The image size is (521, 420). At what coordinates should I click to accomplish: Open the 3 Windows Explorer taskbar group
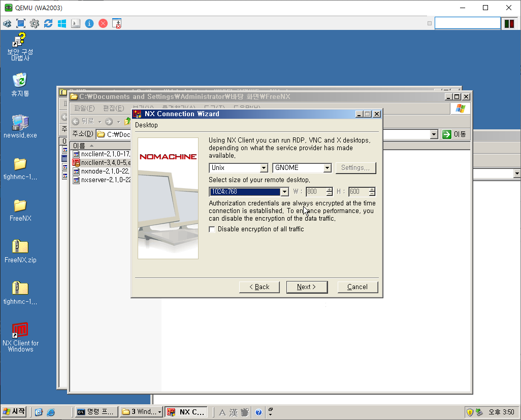point(141,412)
